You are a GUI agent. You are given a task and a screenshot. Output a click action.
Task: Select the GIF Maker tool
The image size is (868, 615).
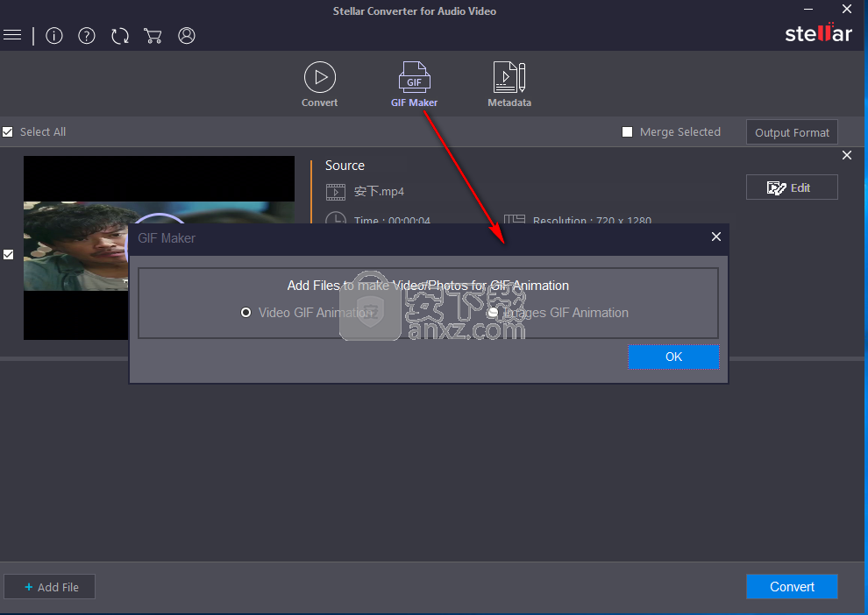coord(414,84)
